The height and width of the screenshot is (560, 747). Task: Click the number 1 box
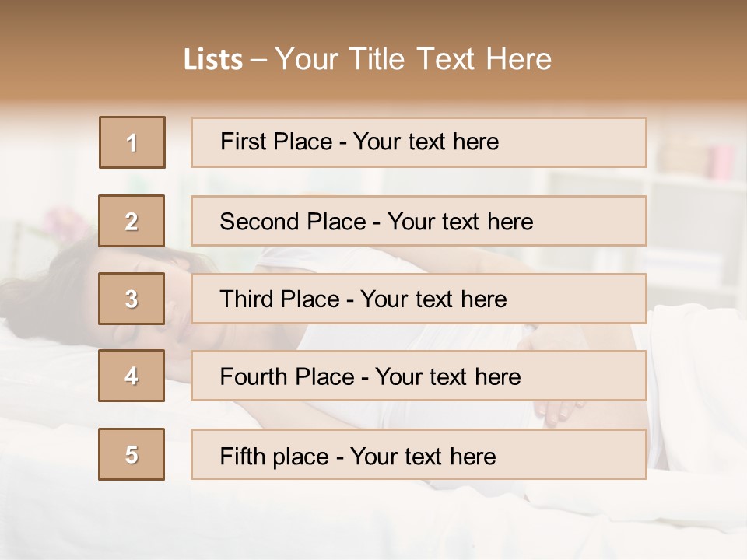pos(132,142)
